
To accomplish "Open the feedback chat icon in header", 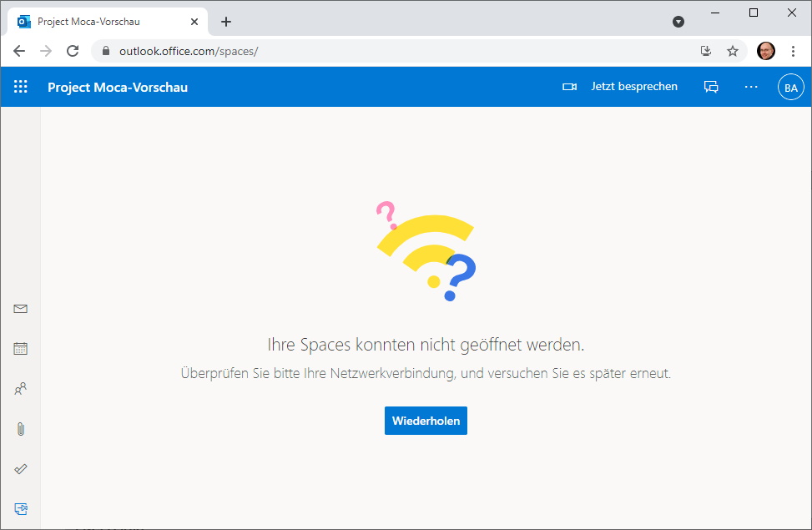I will point(711,87).
